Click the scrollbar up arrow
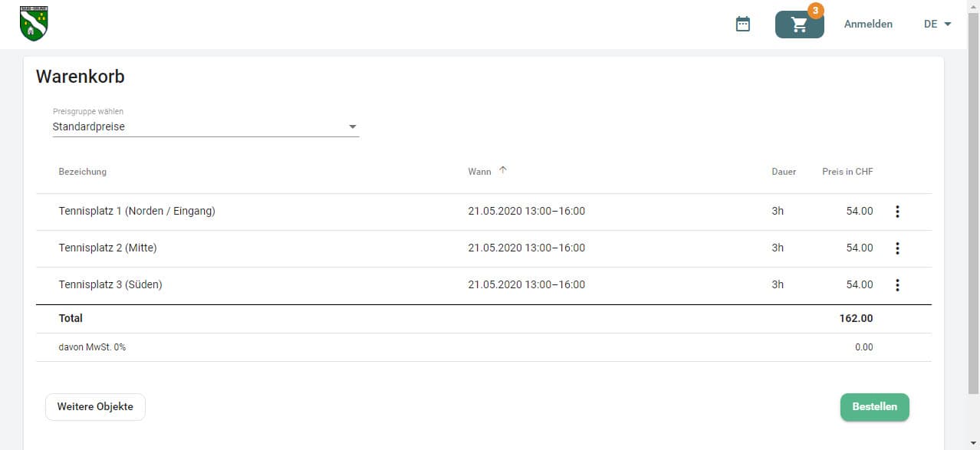The width and height of the screenshot is (980, 450). point(973,5)
